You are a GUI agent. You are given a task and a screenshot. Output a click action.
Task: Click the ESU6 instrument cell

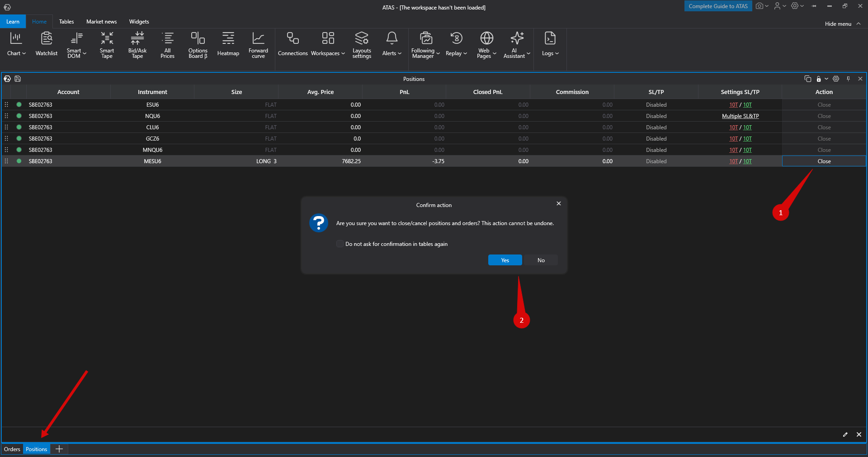[x=152, y=104]
